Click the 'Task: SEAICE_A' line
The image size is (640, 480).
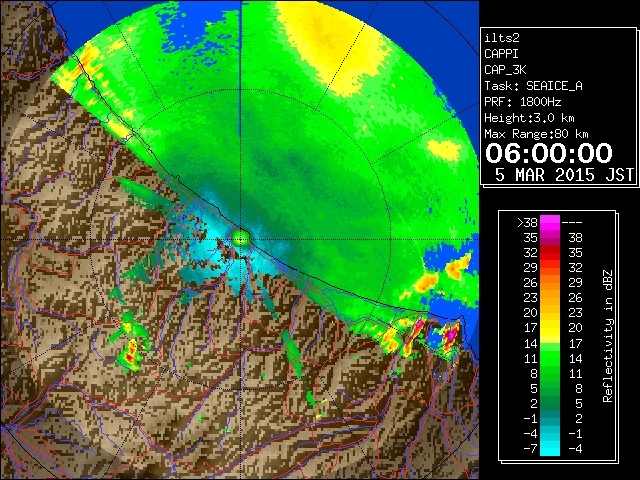[533, 86]
